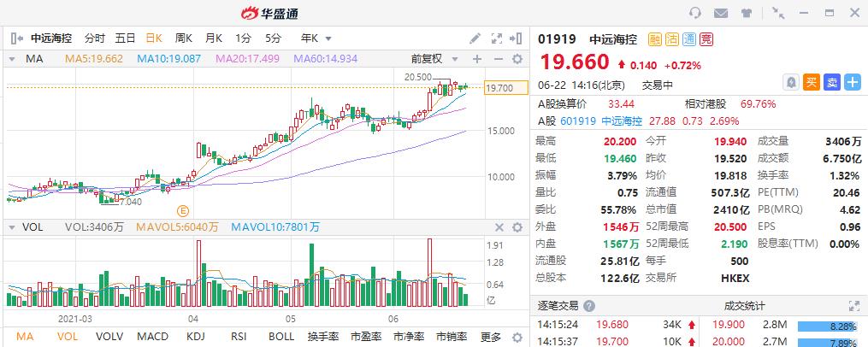Zoom in chart with plus icon
Viewport: 868px width, 347px height.
click(477, 59)
